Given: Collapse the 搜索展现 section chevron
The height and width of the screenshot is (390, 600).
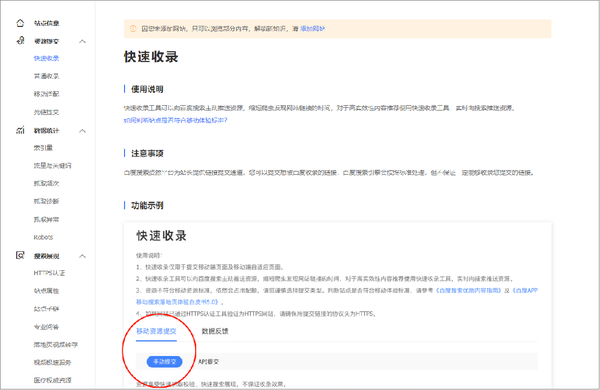Looking at the screenshot, I should [82, 256].
